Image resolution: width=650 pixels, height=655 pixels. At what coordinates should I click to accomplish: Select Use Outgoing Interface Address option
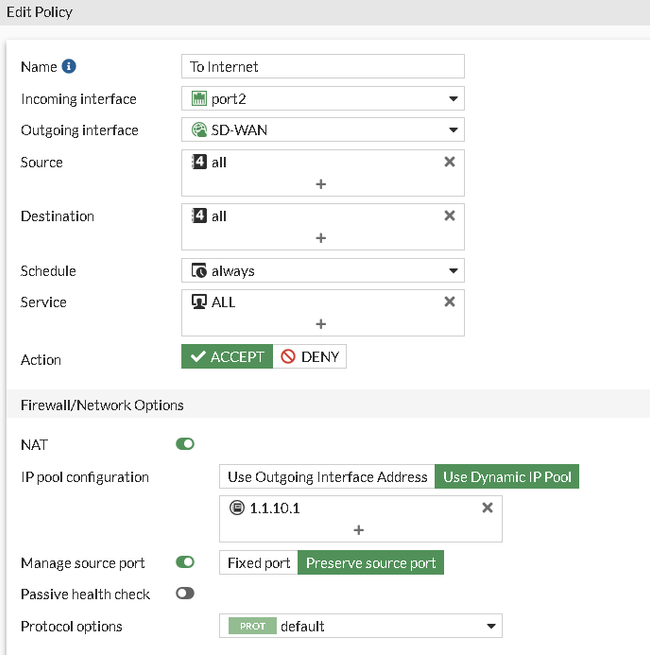click(327, 477)
